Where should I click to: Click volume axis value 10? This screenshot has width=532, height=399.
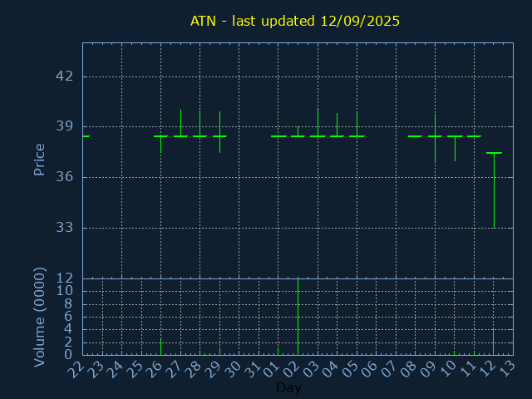coord(65,291)
